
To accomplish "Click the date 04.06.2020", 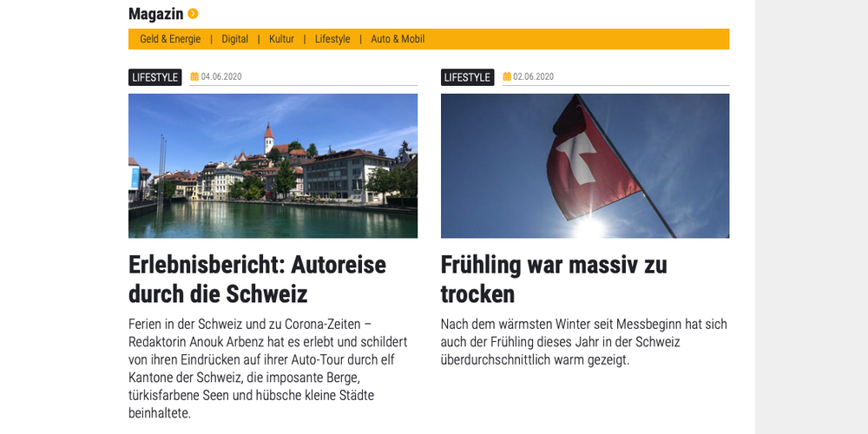I will pos(221,77).
